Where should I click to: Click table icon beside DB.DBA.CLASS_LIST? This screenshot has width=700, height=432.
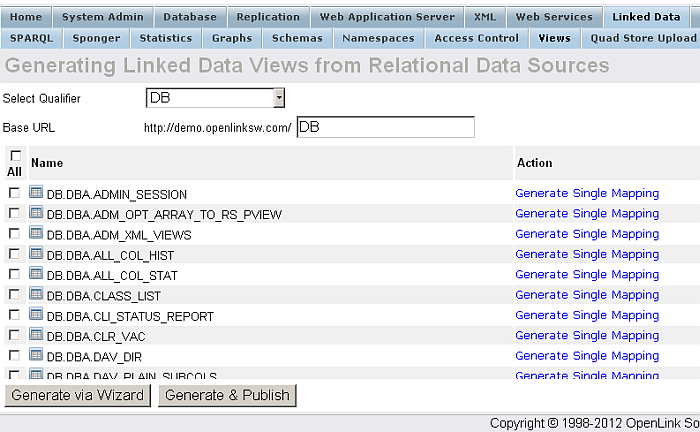pyautogui.click(x=36, y=294)
